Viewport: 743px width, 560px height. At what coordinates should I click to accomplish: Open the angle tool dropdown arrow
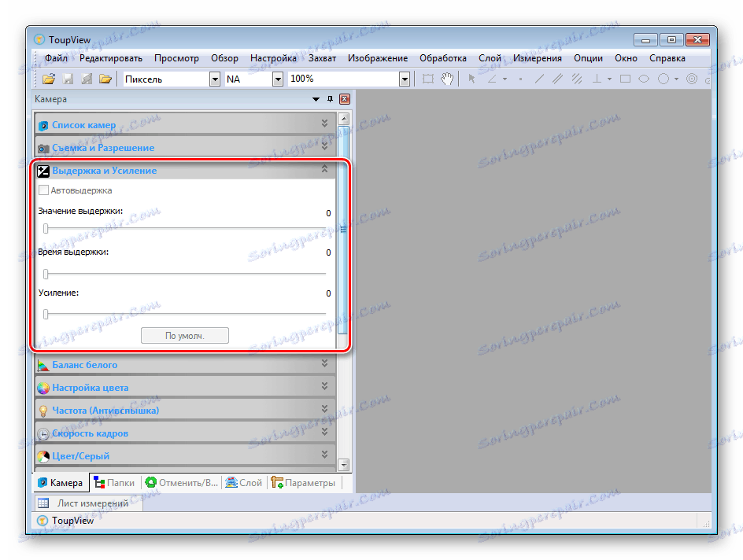pos(505,79)
